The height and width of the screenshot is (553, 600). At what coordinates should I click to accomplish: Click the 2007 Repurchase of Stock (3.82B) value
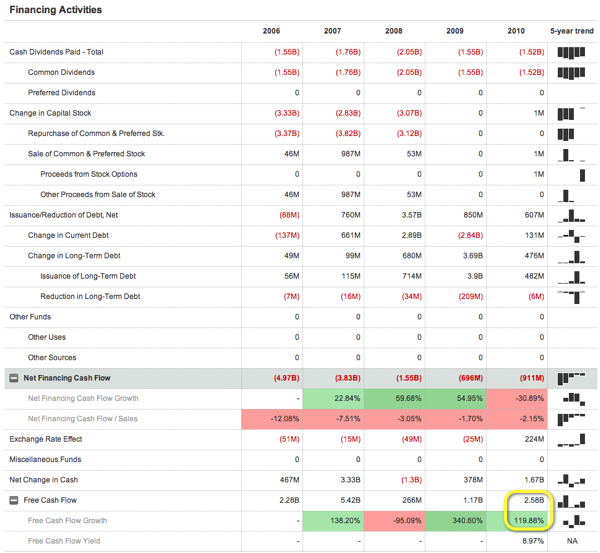tap(348, 134)
